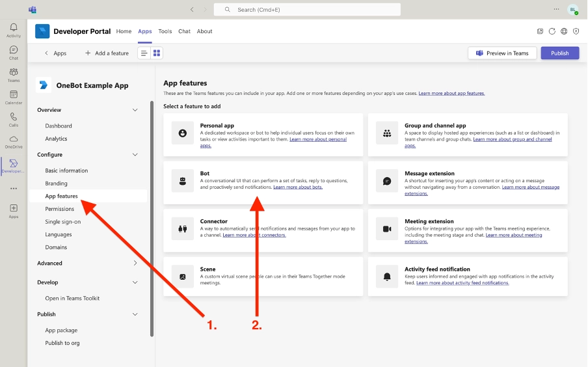Select App features in navigation
The width and height of the screenshot is (588, 367).
point(88,196)
